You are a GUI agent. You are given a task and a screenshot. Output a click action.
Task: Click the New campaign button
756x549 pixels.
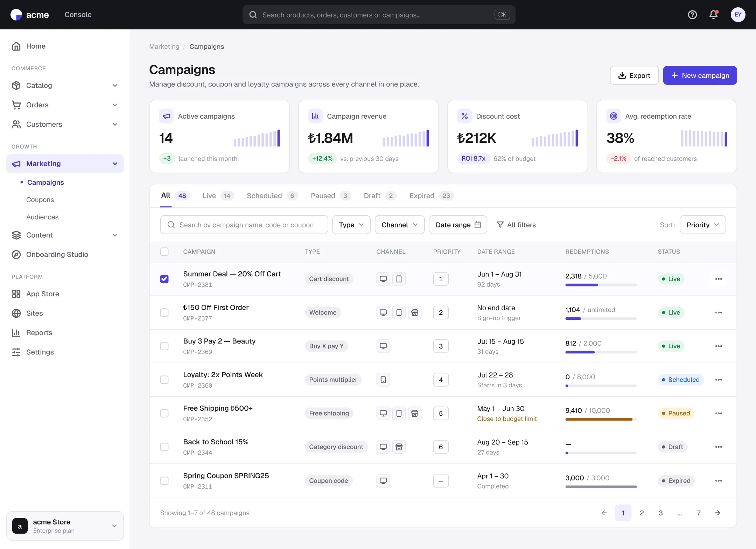(700, 75)
